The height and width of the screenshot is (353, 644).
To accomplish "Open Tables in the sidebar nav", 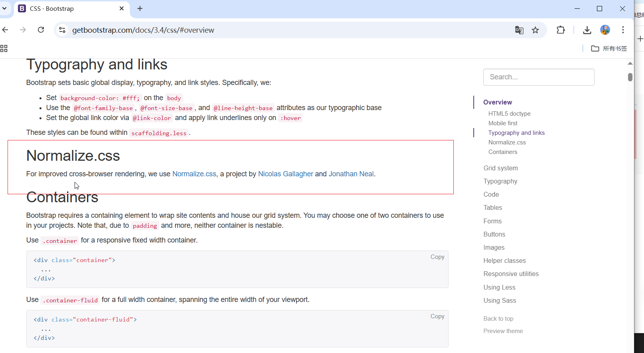I will coord(493,208).
